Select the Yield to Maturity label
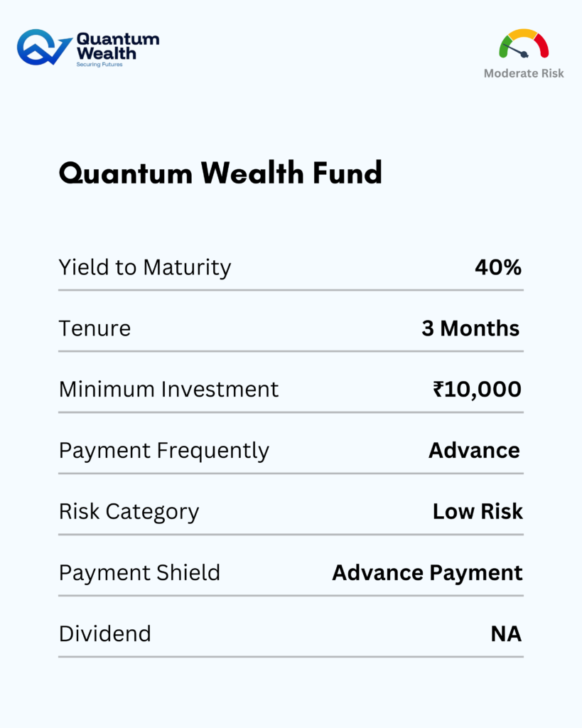 pos(145,267)
